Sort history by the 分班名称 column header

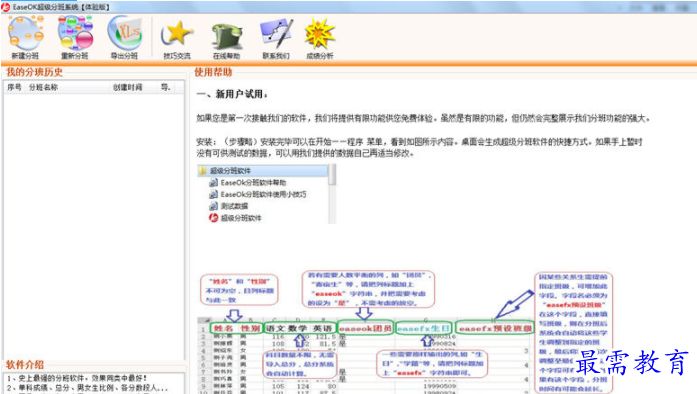[x=44, y=87]
